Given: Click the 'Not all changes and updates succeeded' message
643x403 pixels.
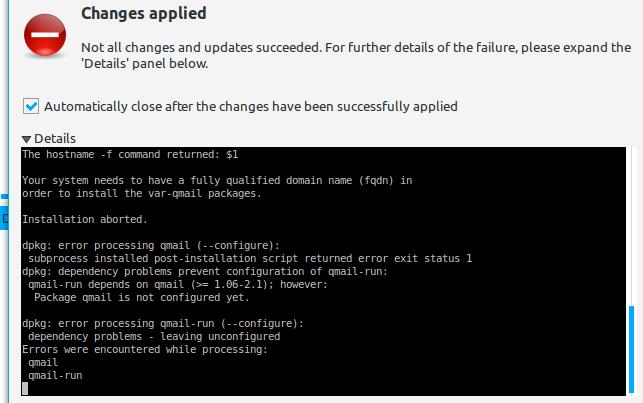Looking at the screenshot, I should [356, 55].
